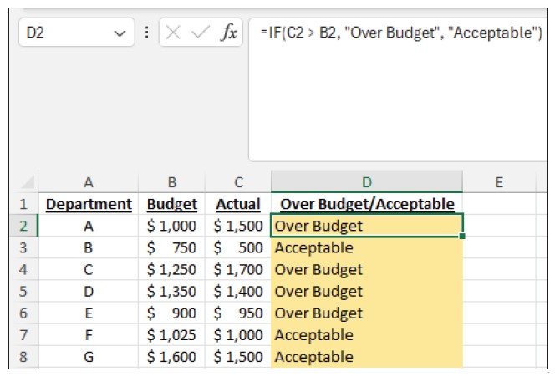Viewport: 555px width, 392px height.
Task: Open the Name Box dropdown arrow
Action: [x=118, y=33]
